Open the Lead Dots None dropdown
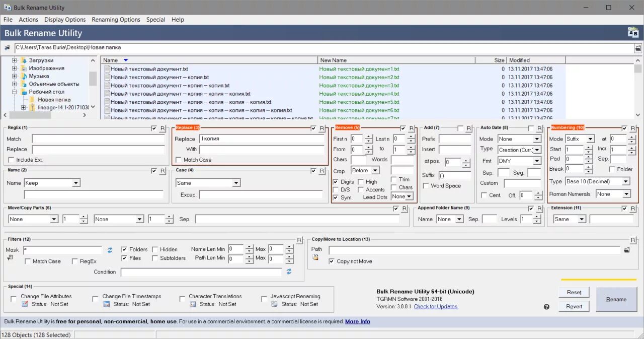644x339 pixels. [410, 196]
